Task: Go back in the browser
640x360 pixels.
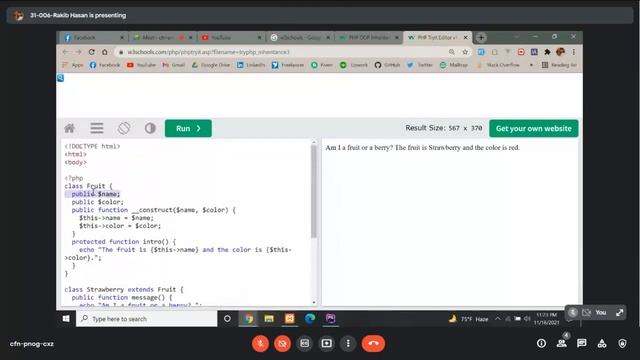Action: point(65,52)
